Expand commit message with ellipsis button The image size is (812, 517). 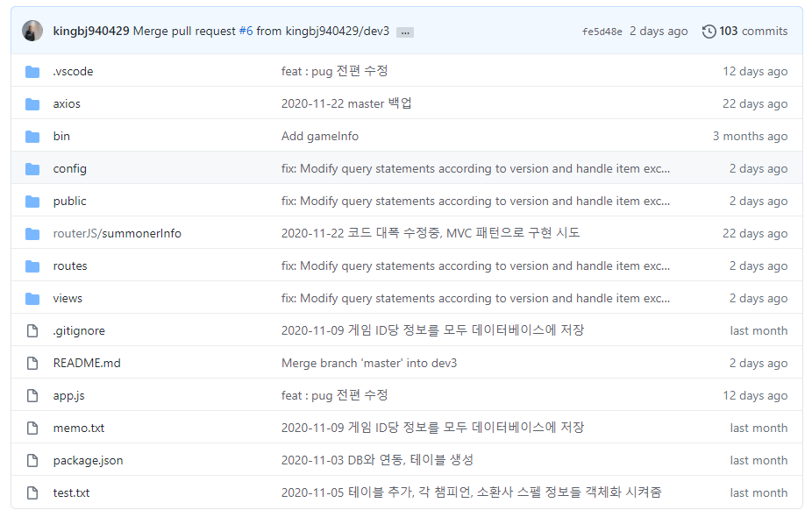click(405, 32)
